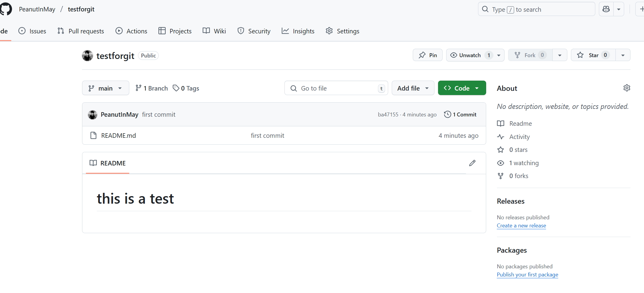Click the 'this is a test' heading
Screen dimensions: 644x293
(135, 199)
